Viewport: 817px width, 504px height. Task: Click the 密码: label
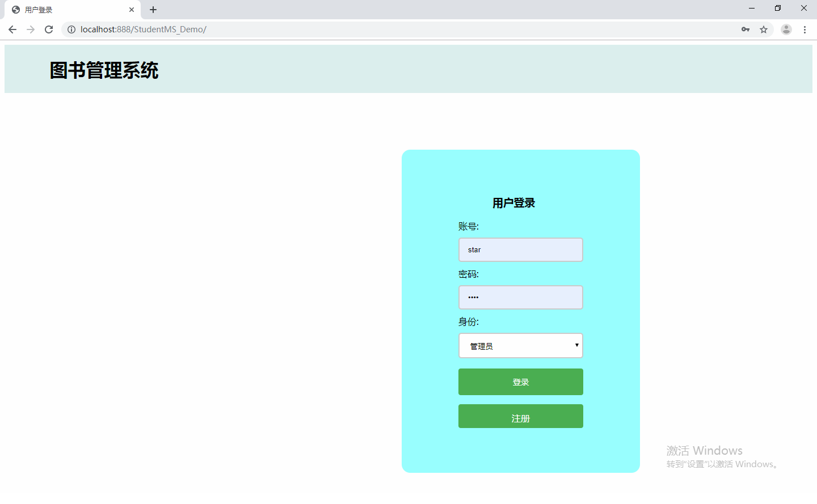[x=469, y=274]
